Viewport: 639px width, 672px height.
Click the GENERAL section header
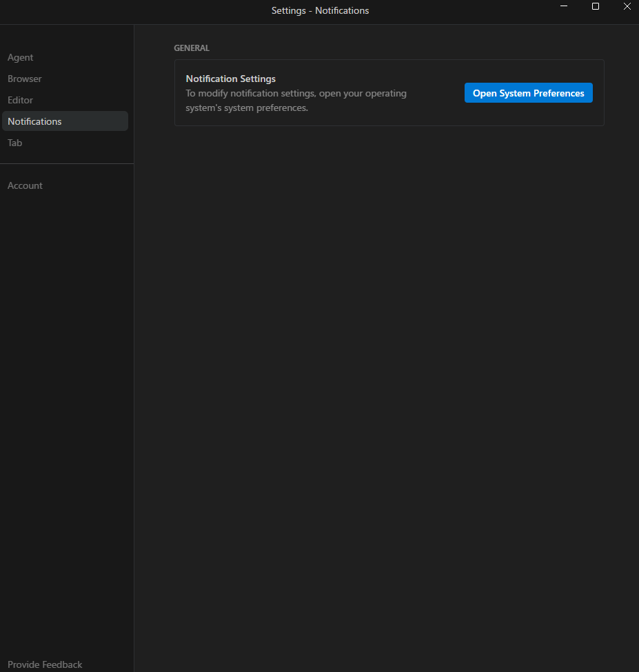coord(192,48)
